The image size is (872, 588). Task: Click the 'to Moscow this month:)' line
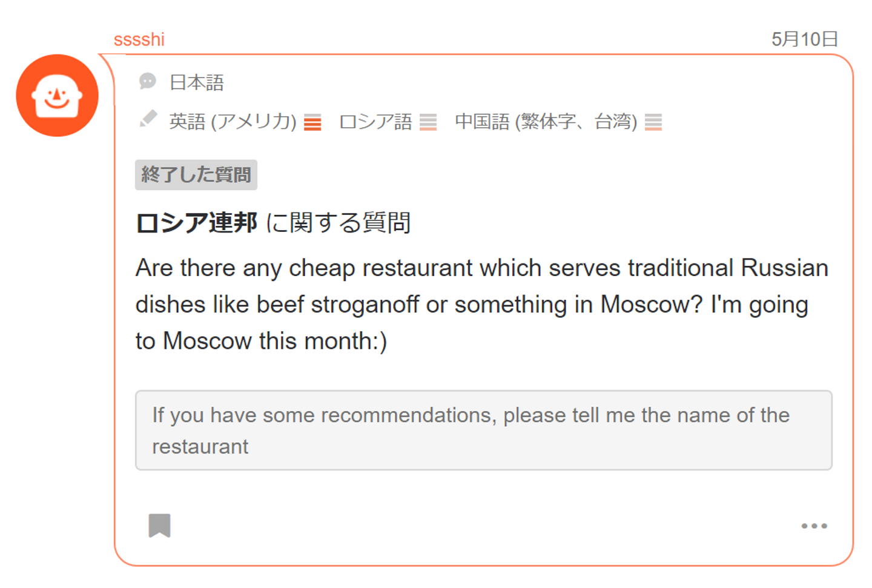261,341
